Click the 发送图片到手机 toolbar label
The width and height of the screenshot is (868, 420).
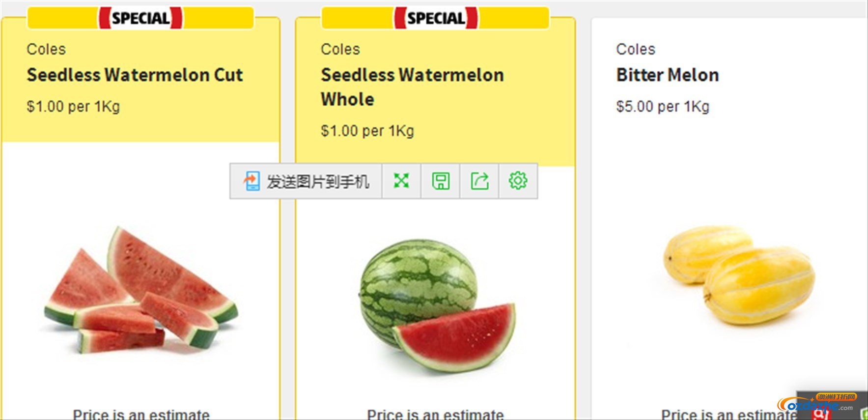[x=318, y=181]
